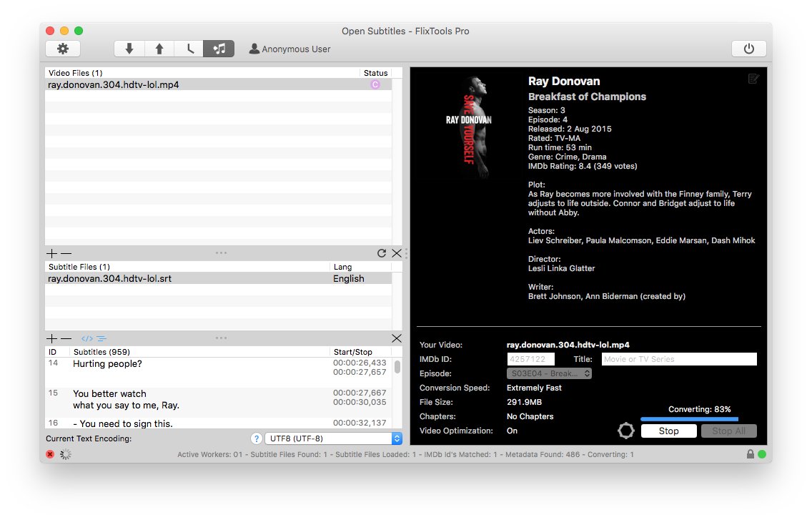Screen dimensions: 812x520
Task: Click timestamp 00:00:26,433
Action: 360,363
